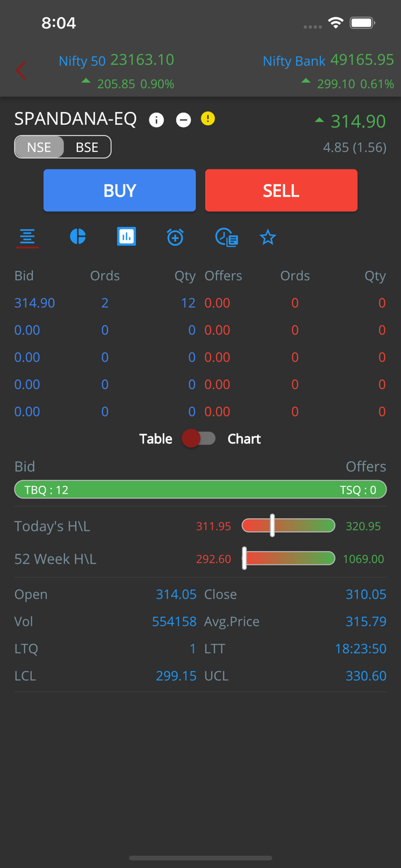
Task: Select the 314.90 bid price
Action: tap(35, 303)
